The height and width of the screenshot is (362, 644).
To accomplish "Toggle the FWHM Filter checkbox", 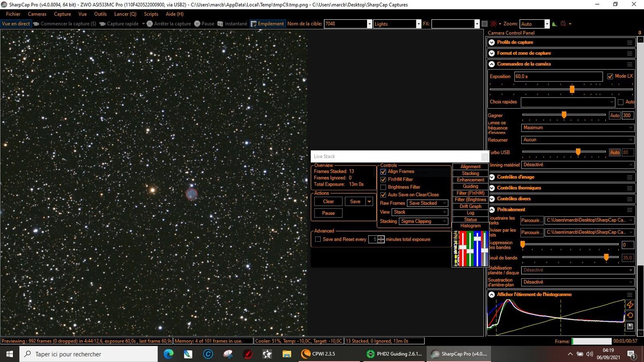I will (383, 179).
